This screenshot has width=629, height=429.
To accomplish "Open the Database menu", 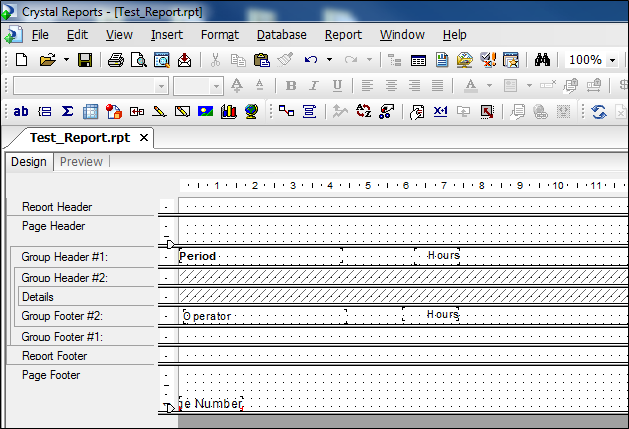I will tap(282, 35).
